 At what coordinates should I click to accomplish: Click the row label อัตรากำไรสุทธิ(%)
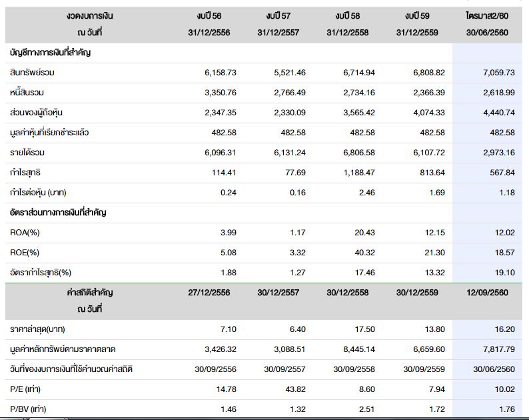41,273
